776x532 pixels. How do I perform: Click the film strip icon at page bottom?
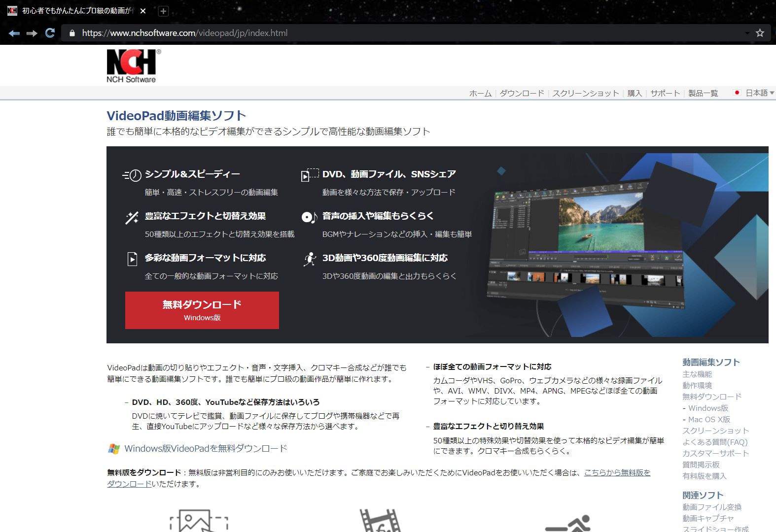point(380,521)
